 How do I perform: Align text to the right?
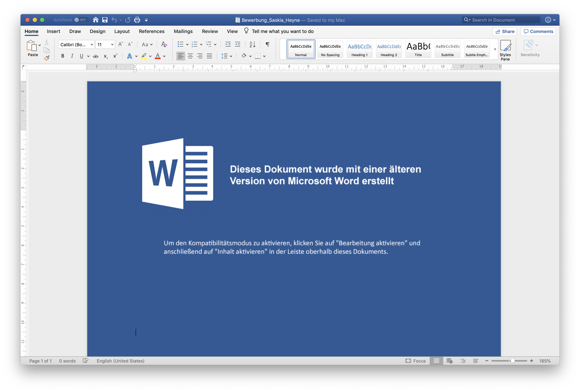200,56
